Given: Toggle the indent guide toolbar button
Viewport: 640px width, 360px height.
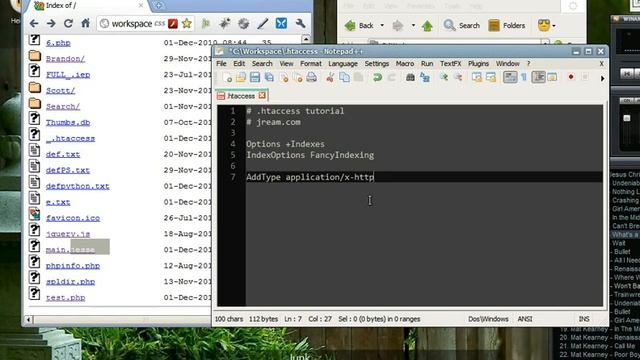Looking at the screenshot, I should click(x=538, y=77).
